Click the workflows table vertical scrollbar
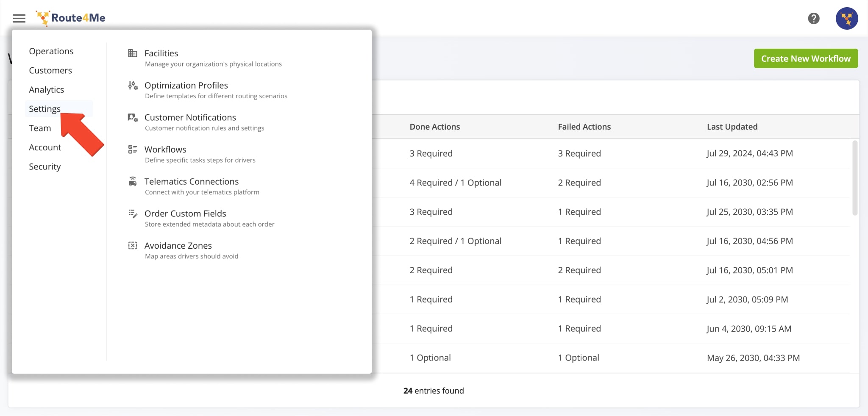This screenshot has width=868, height=416. coord(854,178)
